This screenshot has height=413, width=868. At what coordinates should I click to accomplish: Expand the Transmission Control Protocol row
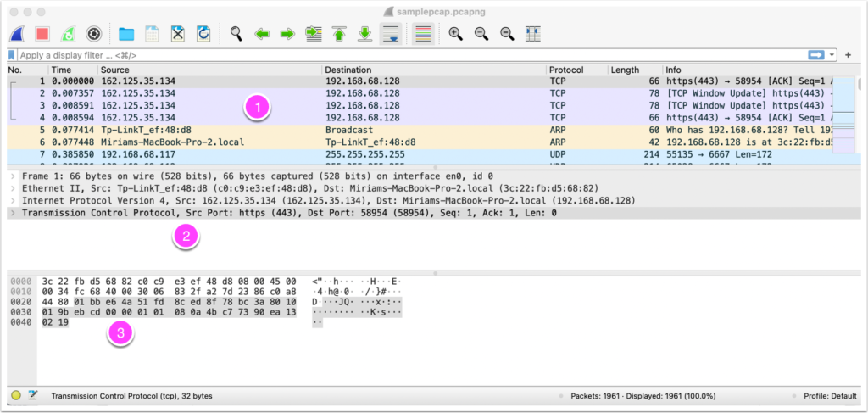(x=12, y=214)
